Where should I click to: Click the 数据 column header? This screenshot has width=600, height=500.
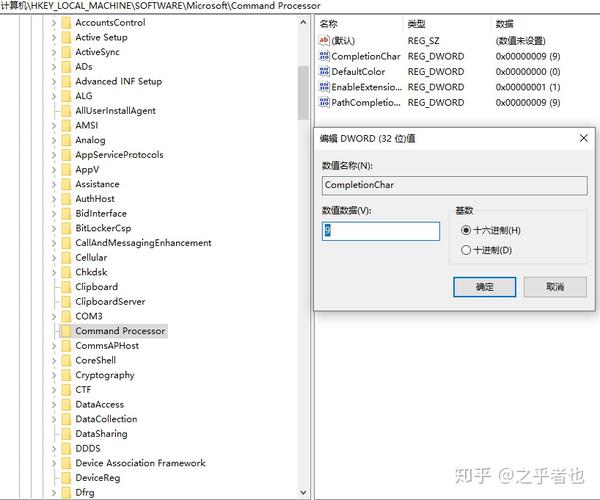[504, 24]
